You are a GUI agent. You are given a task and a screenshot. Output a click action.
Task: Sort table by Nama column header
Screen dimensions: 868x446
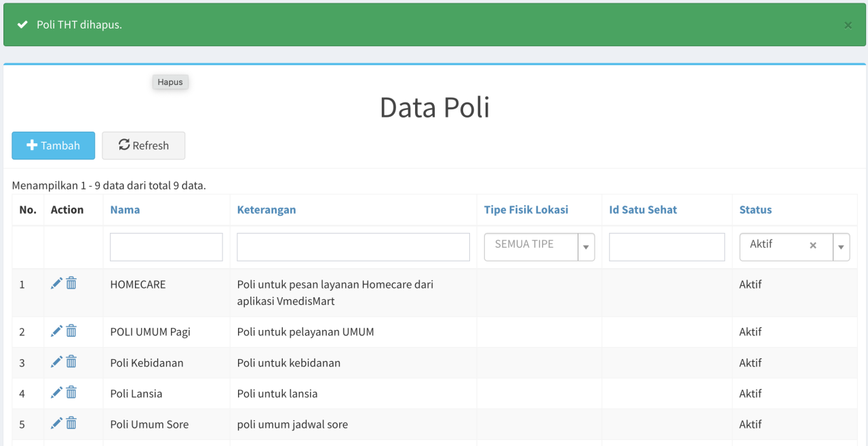click(x=125, y=210)
